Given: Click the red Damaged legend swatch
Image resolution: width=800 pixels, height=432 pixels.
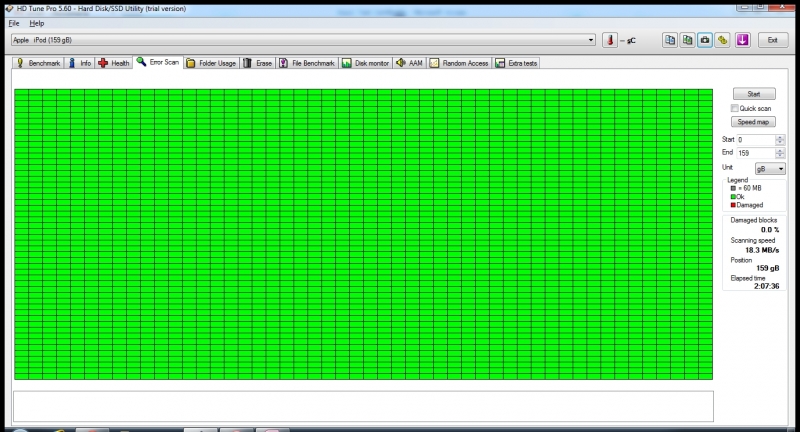Looking at the screenshot, I should point(733,205).
